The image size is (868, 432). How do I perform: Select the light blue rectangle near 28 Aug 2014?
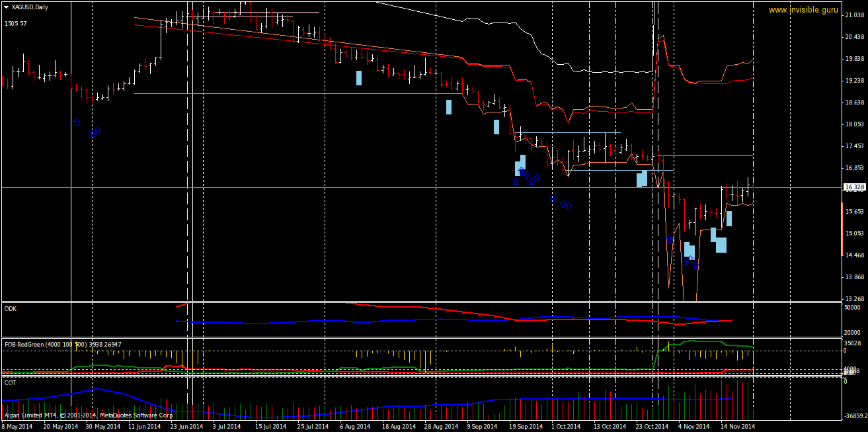(x=449, y=107)
